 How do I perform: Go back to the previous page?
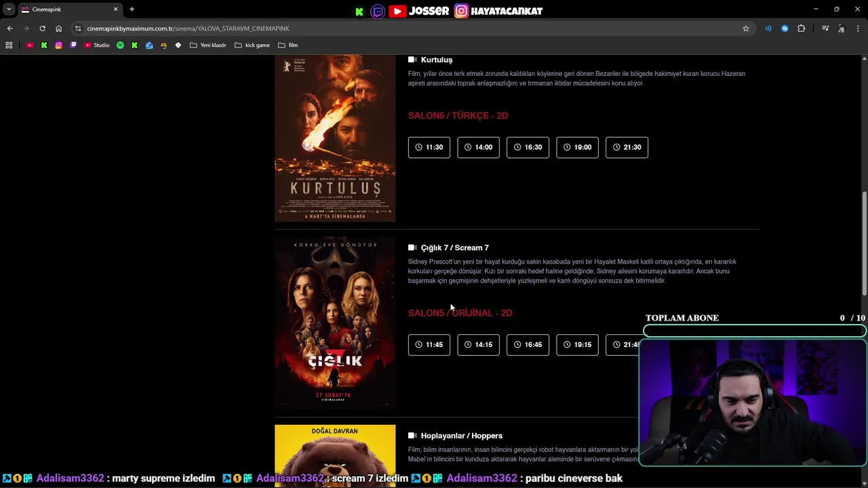coord(9,28)
